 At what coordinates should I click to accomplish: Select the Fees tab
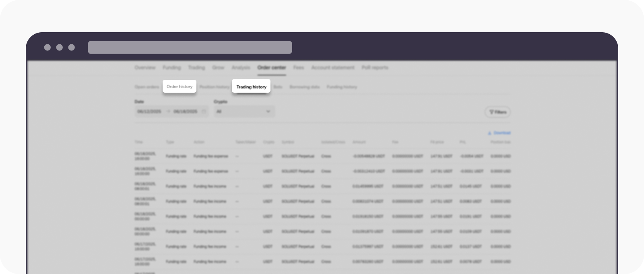click(x=298, y=68)
